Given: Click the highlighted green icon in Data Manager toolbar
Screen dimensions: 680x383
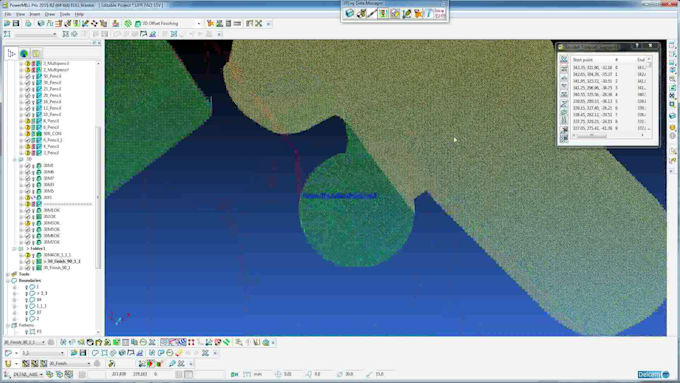Looking at the screenshot, I should point(383,13).
